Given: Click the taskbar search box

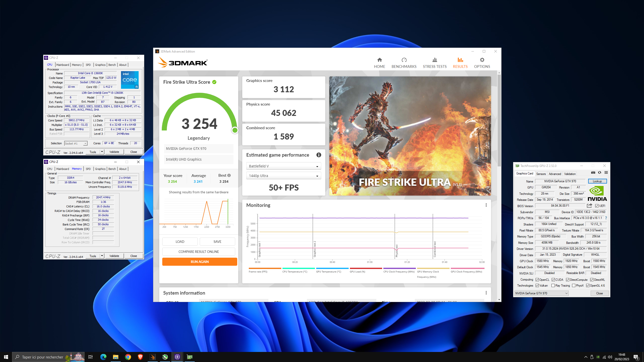Looking at the screenshot, I should 48,357.
